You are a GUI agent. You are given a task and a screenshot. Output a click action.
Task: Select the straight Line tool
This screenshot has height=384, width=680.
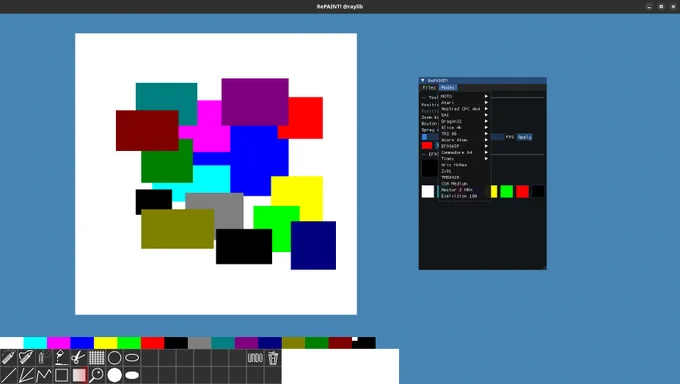(8, 375)
